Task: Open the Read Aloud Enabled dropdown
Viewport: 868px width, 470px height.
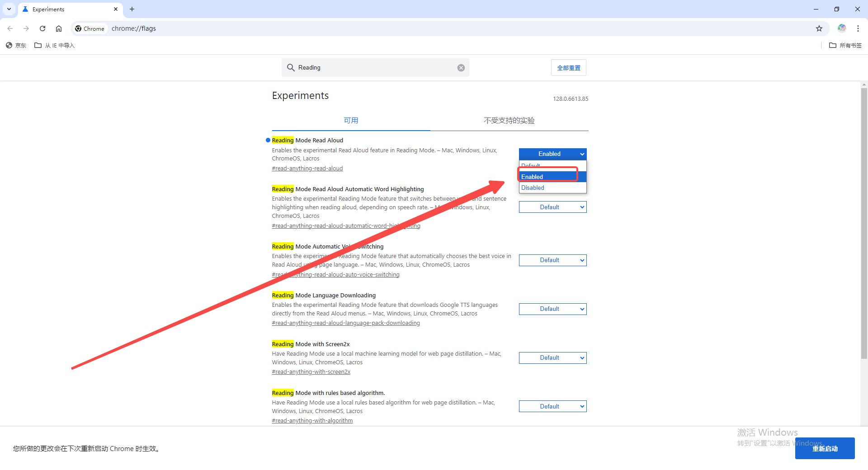Action: (x=553, y=154)
